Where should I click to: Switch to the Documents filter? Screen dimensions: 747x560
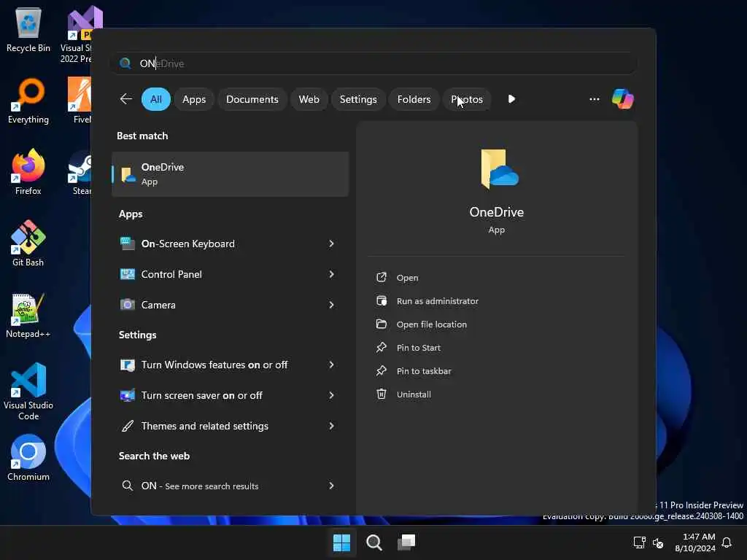coord(252,99)
